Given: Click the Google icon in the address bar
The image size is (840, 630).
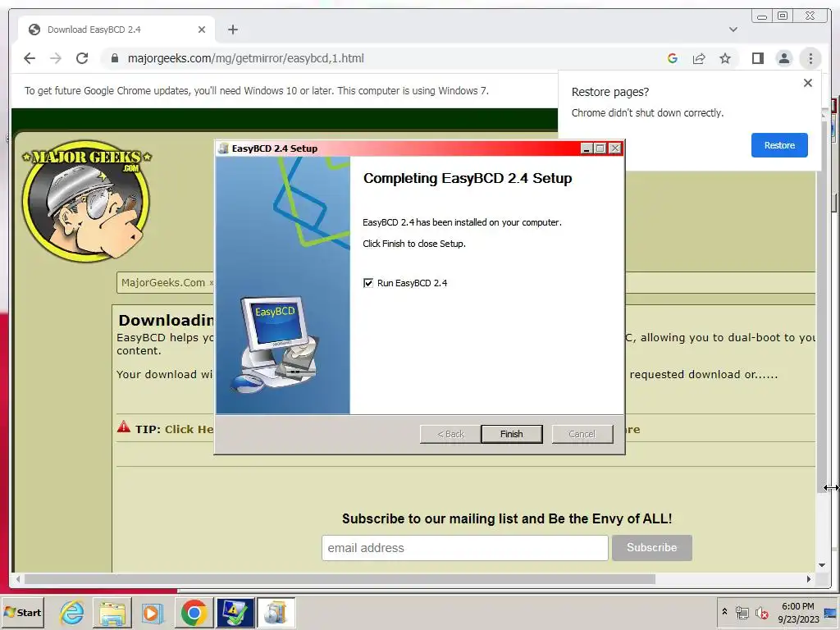Looking at the screenshot, I should pyautogui.click(x=673, y=58).
